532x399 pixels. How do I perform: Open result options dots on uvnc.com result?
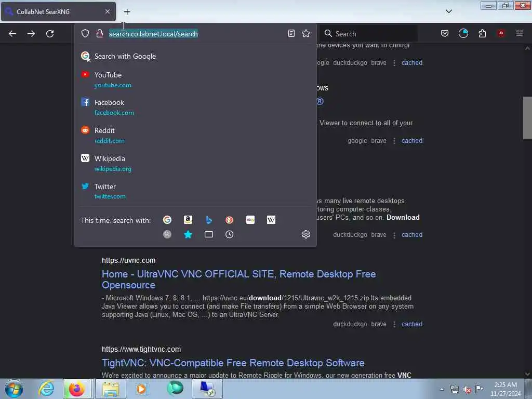point(394,324)
